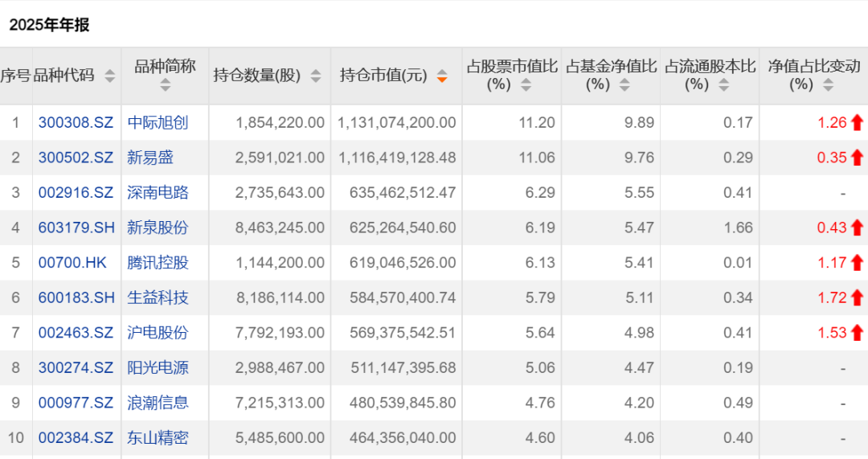Select the 2025年年报 heading
868x459 pixels.
click(x=49, y=25)
